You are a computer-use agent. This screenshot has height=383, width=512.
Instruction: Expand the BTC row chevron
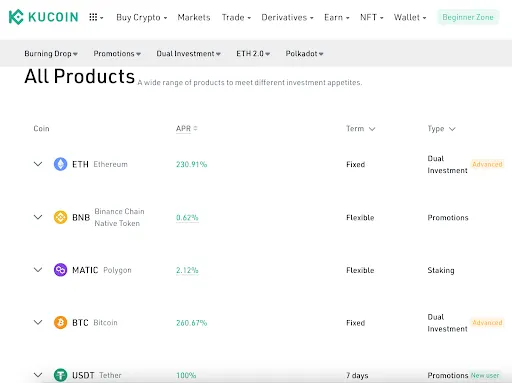[38, 323]
